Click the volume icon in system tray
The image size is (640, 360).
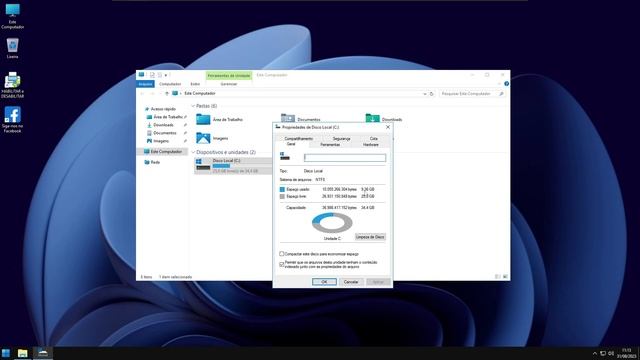tap(611, 353)
